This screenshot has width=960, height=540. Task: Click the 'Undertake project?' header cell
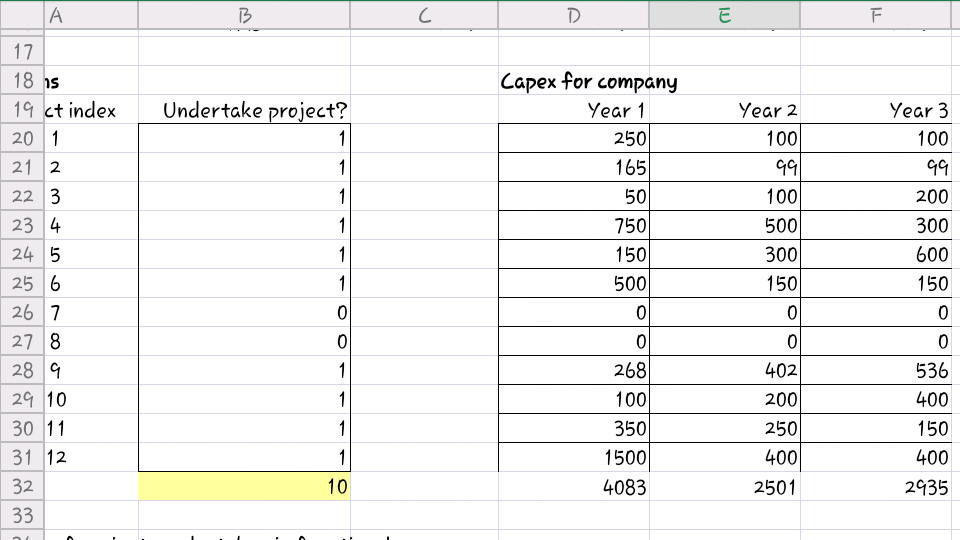(244, 110)
